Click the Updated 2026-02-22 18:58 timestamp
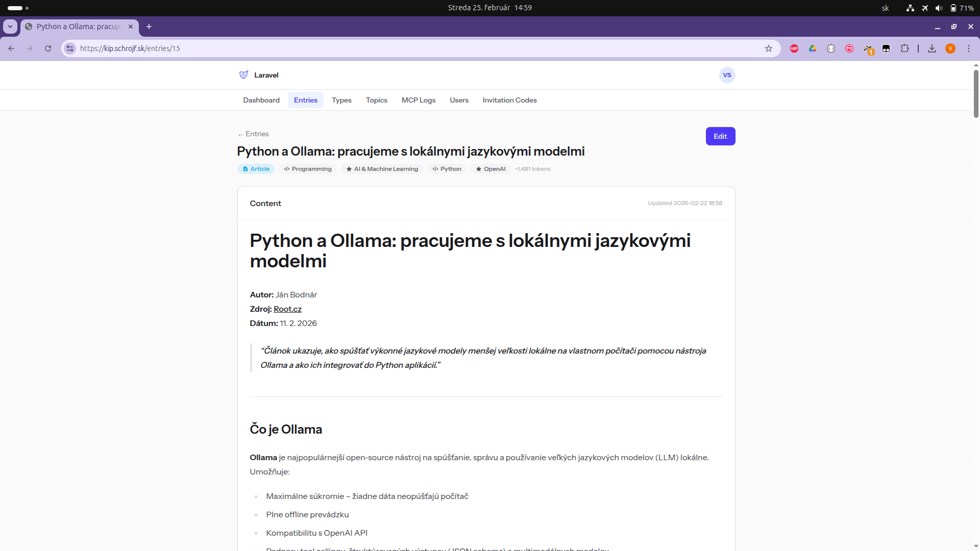Screen dimensions: 980x551 tap(685, 203)
